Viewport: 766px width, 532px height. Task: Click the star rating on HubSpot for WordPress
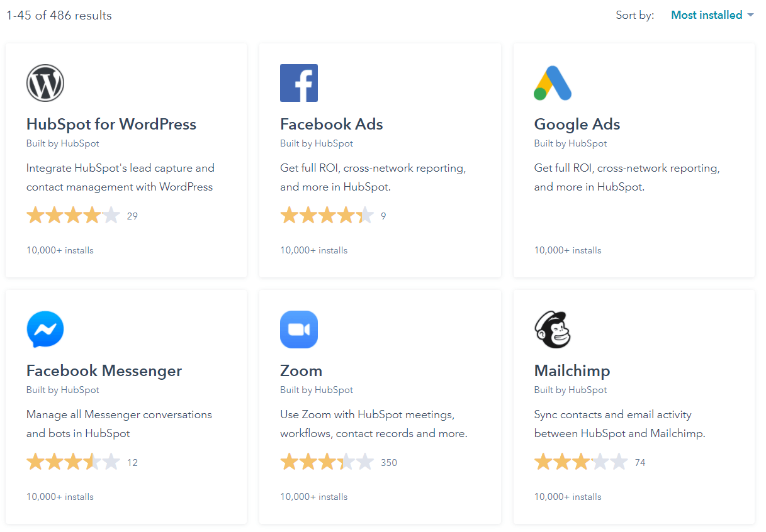[x=73, y=216]
